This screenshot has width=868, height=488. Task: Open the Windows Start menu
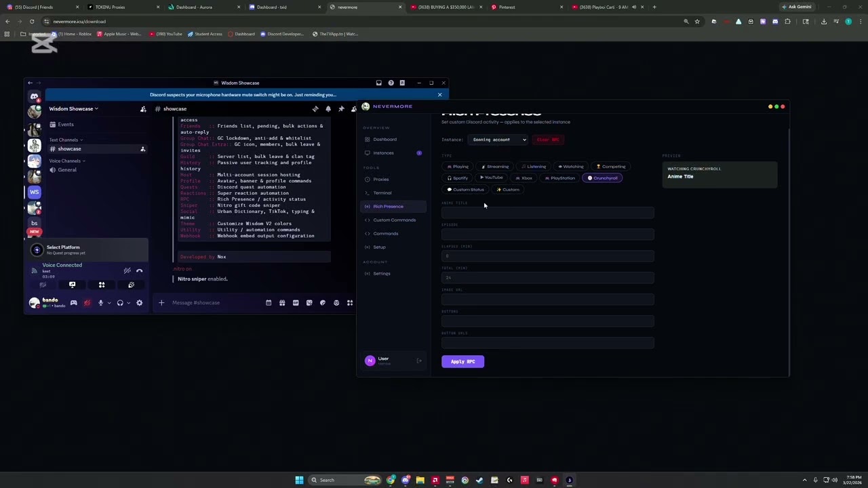(x=299, y=480)
